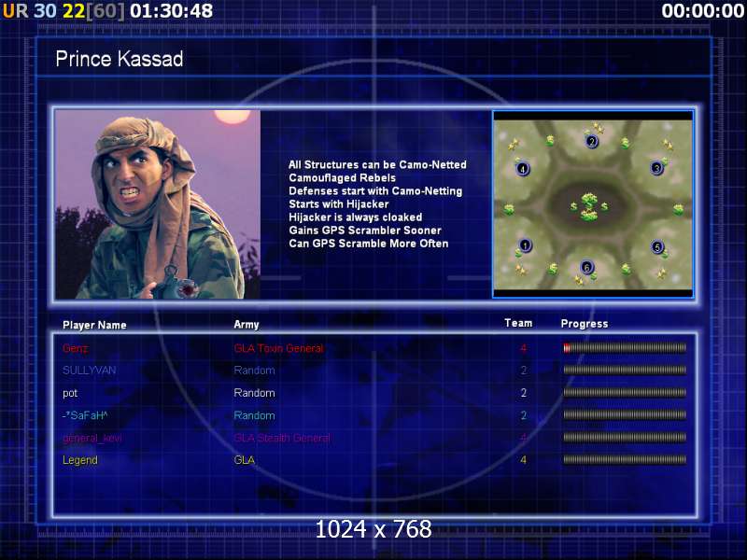
Task: Click start position 2 on minimap
Action: pos(591,141)
